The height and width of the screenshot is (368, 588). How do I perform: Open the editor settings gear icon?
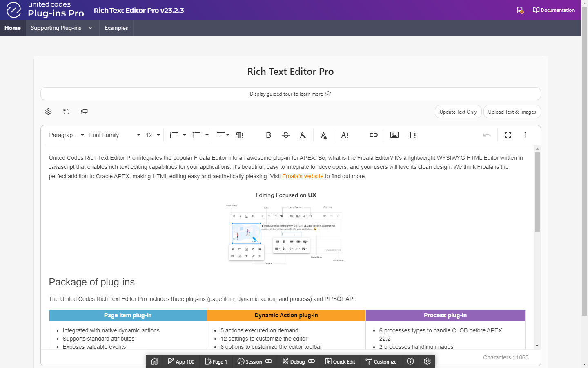click(48, 112)
